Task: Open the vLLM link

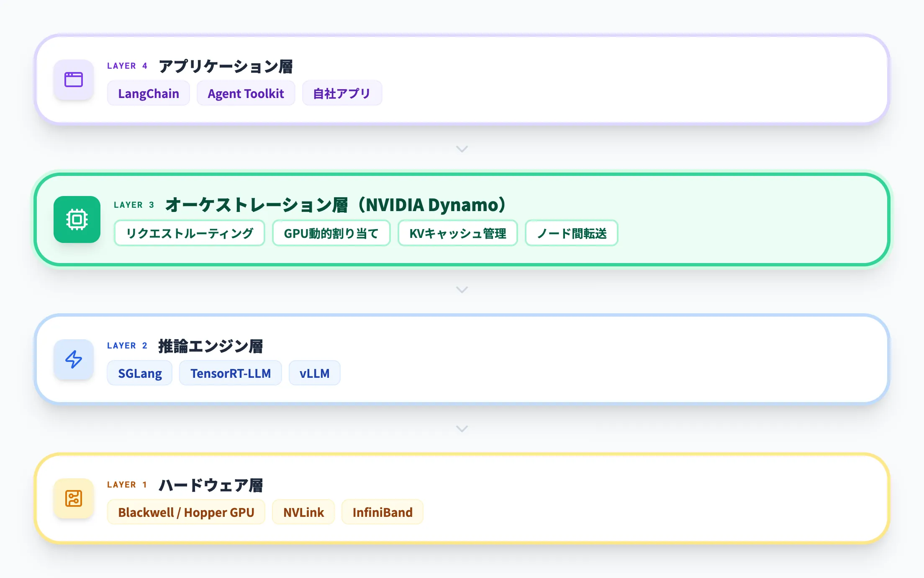Action: tap(314, 373)
